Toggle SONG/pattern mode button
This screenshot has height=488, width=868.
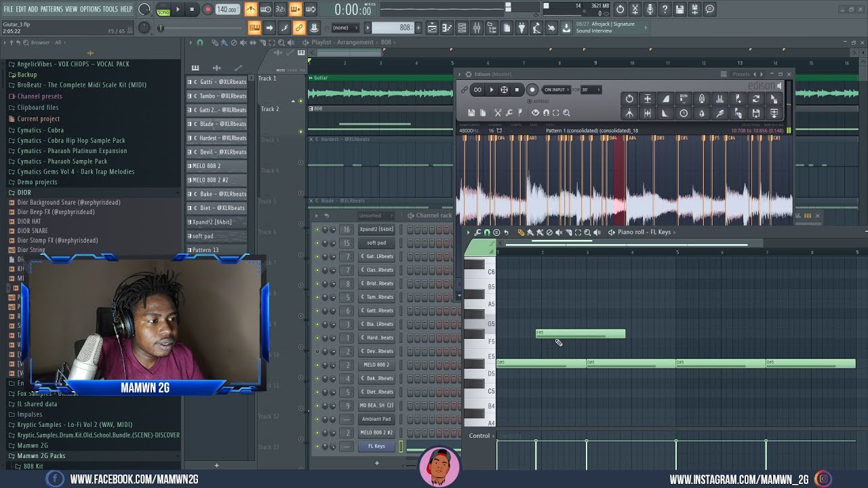163,10
